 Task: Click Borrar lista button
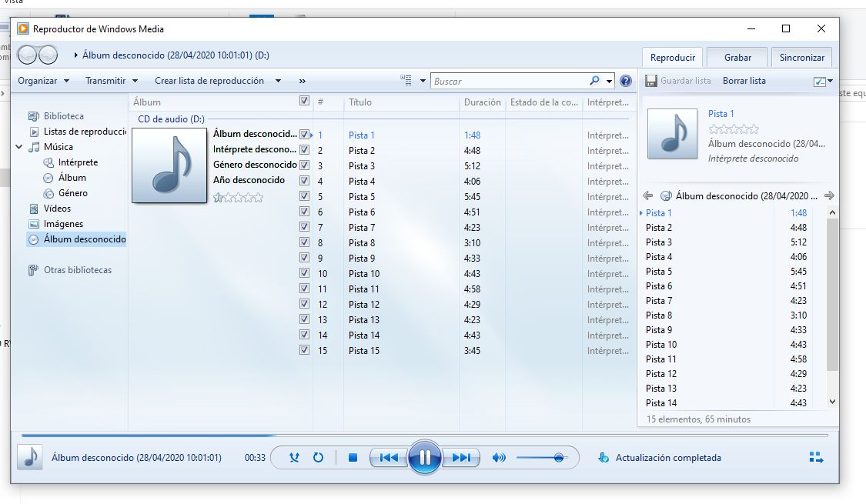744,81
